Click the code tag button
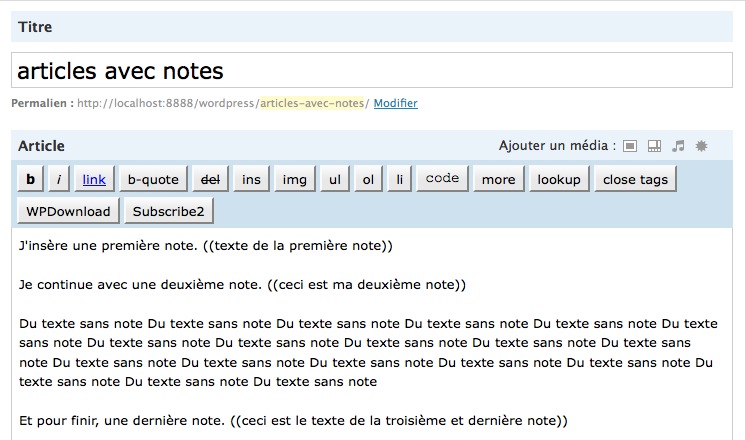This screenshot has height=440, width=745. click(x=442, y=179)
